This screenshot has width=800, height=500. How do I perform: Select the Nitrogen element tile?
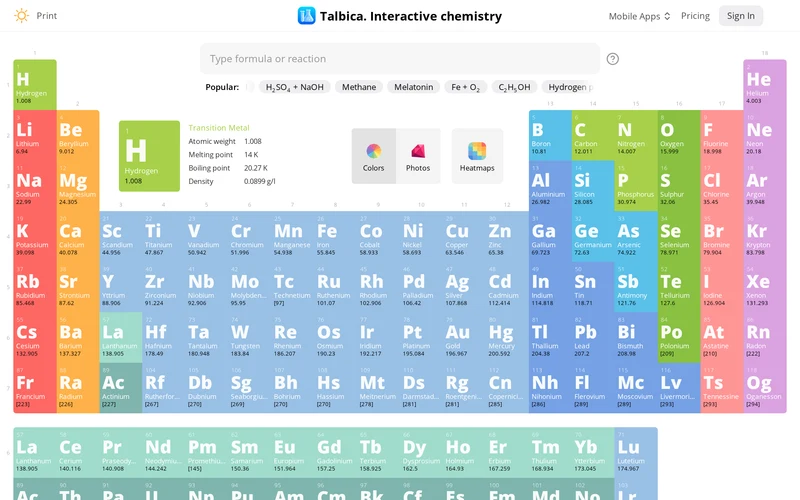(x=636, y=135)
